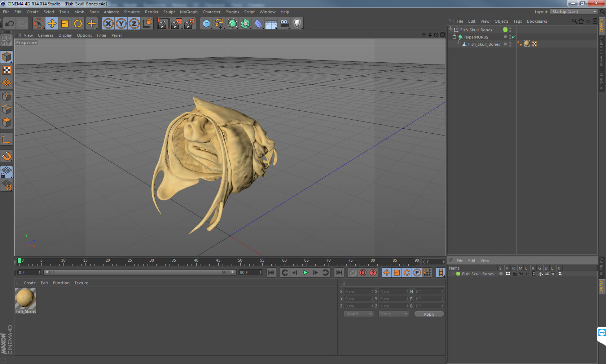The image size is (606, 364).
Task: Open Render Settings gear clapperboard icon
Action: [x=190, y=24]
